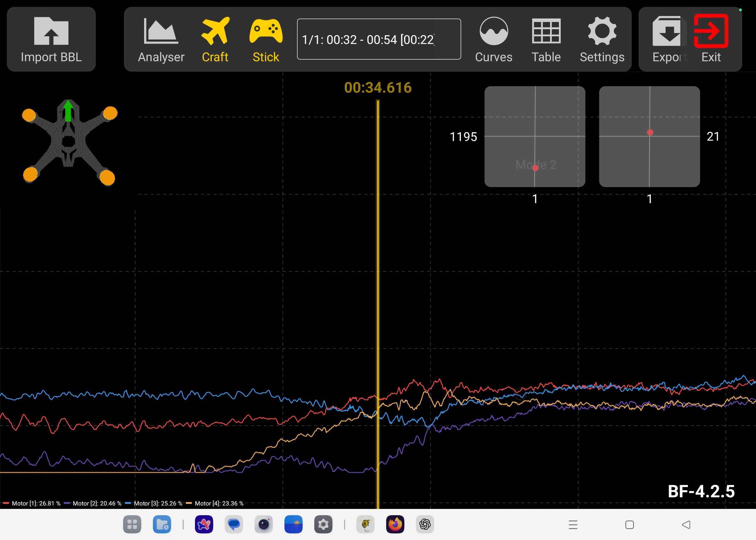Open the Table view

point(546,39)
